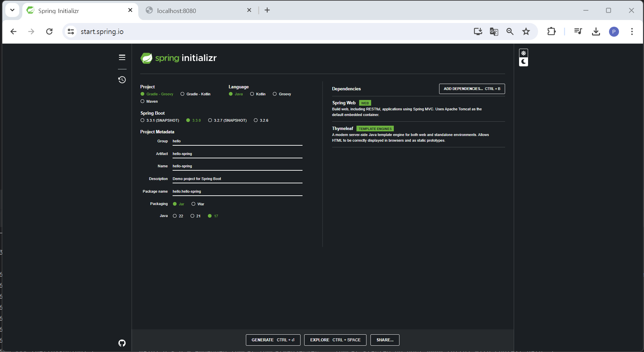Open the translate page icon
Image resolution: width=644 pixels, height=352 pixels.
(x=494, y=32)
